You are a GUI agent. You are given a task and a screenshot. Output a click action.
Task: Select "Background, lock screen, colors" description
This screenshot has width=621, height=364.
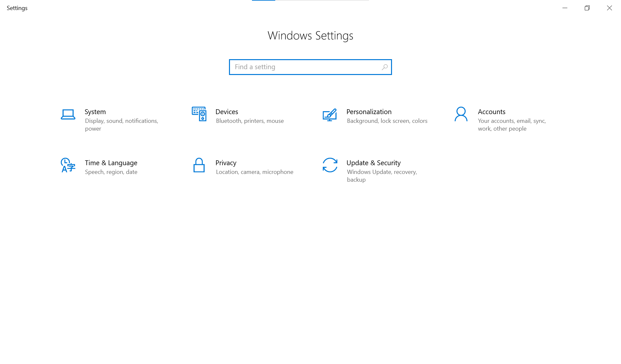click(x=387, y=121)
